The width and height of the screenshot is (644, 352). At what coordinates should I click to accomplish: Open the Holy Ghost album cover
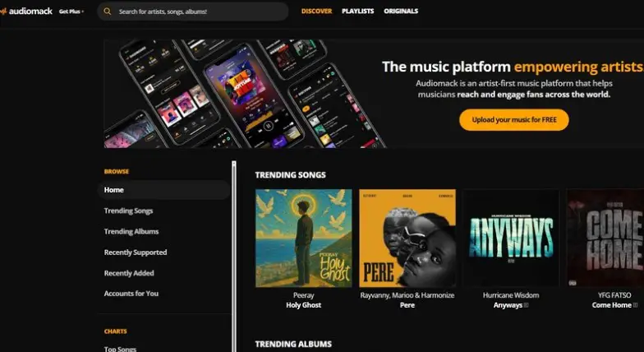click(304, 239)
